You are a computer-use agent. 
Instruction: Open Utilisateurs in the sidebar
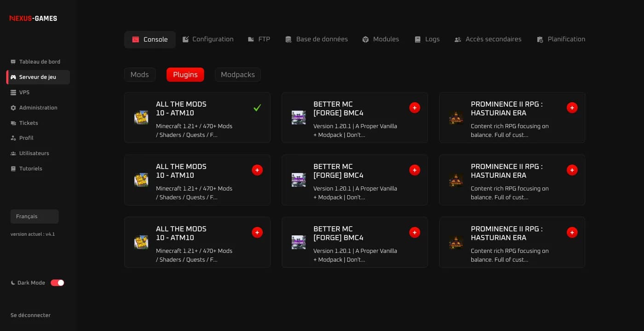coord(30,153)
